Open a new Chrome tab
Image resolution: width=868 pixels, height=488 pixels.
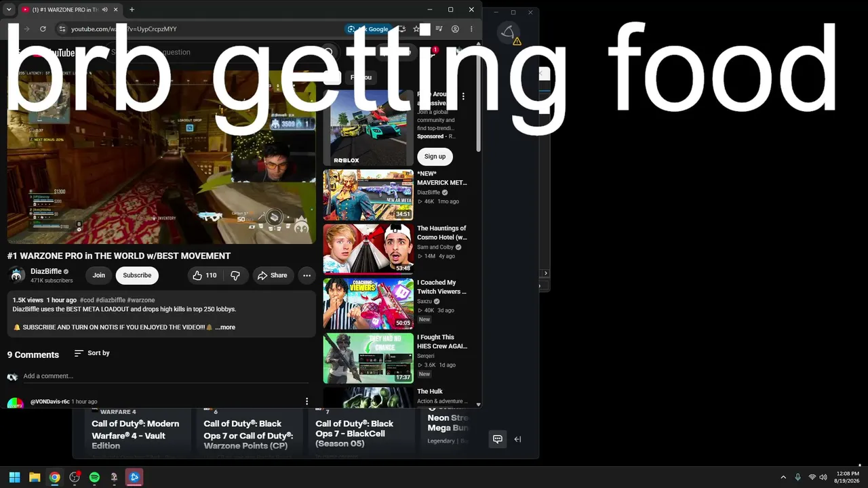click(132, 9)
